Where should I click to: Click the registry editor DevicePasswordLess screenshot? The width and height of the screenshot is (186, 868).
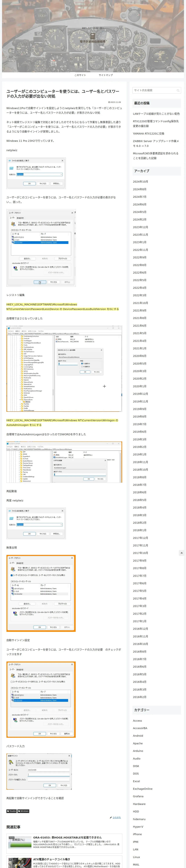[64, 368]
